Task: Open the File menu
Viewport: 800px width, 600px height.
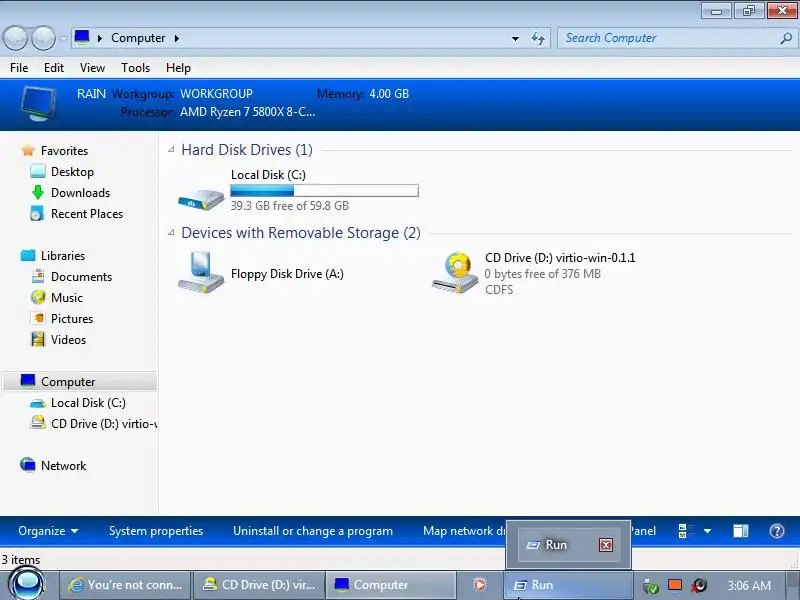Action: (19, 68)
